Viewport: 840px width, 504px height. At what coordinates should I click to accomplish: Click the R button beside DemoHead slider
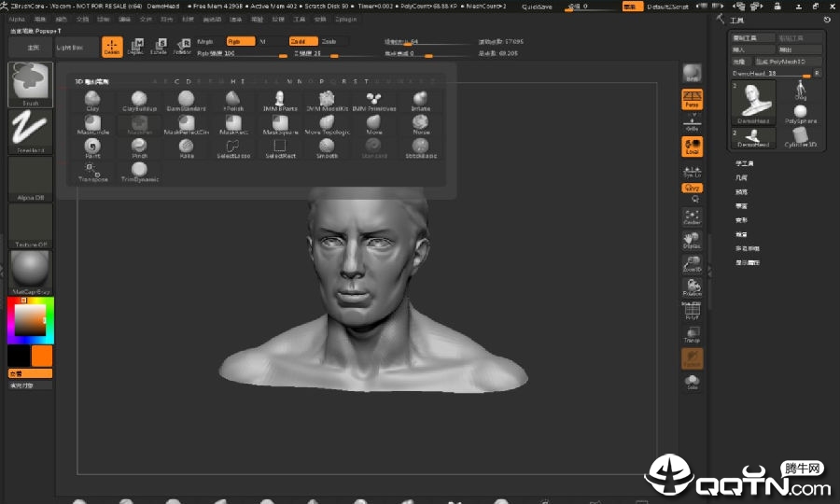[817, 73]
